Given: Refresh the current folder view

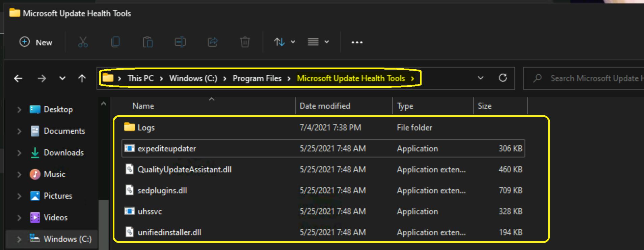Looking at the screenshot, I should pos(503,78).
